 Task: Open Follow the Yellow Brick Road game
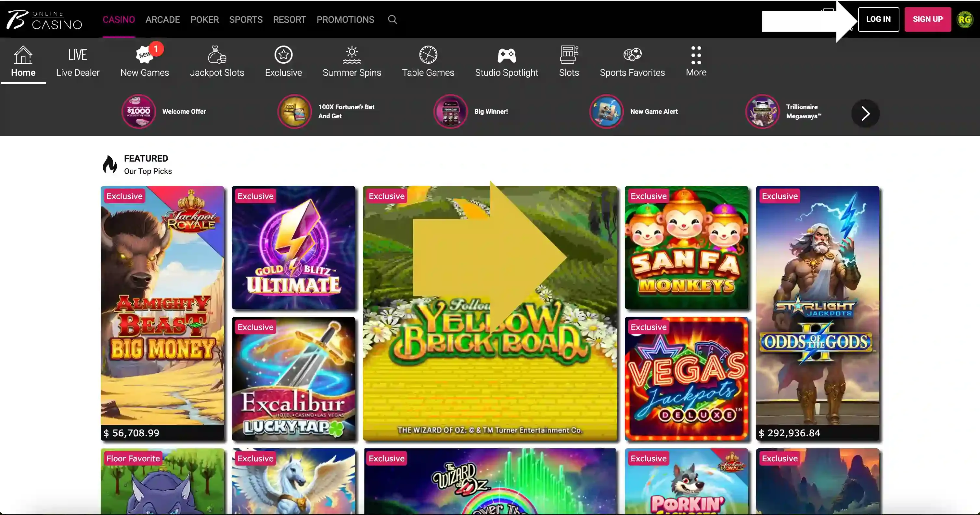tap(490, 313)
